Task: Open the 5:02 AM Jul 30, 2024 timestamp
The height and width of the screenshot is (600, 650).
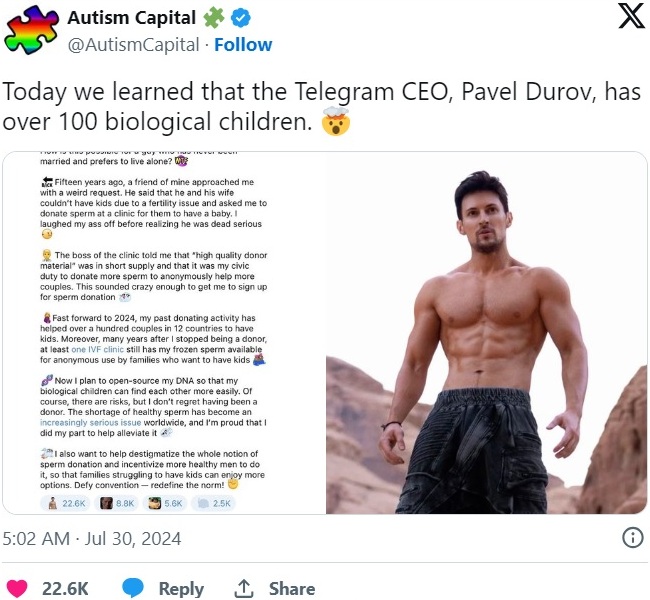Action: point(91,538)
